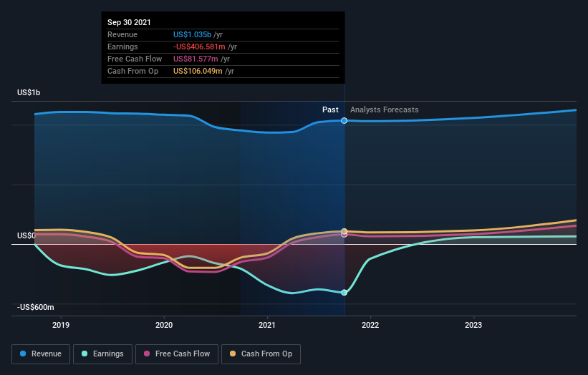This screenshot has width=588, height=375.
Task: Click the pink Free Cash Flow legend dot
Action: pyautogui.click(x=147, y=354)
